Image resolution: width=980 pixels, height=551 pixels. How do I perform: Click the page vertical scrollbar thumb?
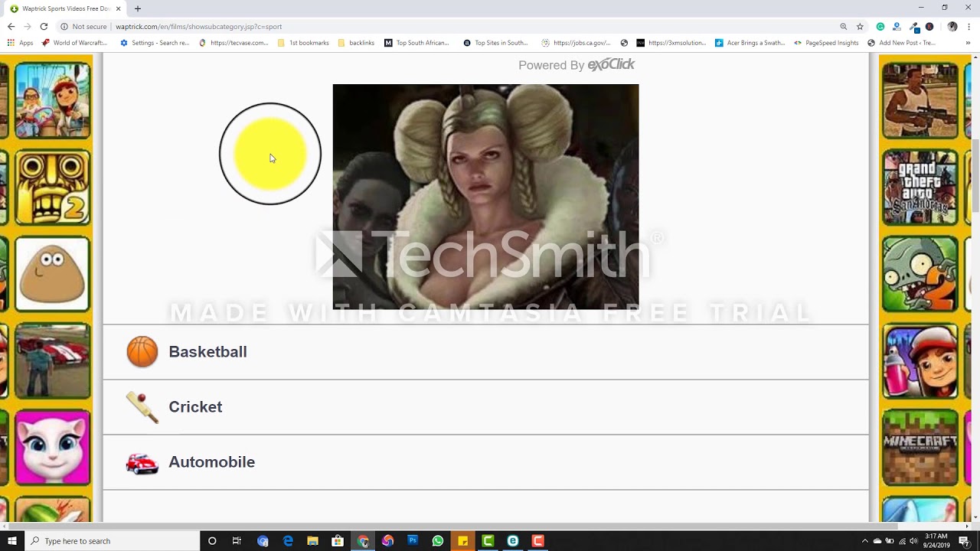[975, 177]
